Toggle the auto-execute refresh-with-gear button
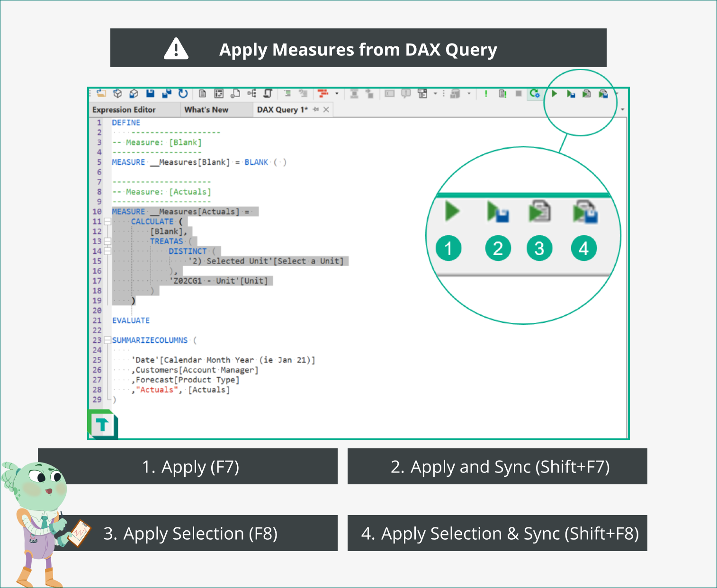 (535, 94)
